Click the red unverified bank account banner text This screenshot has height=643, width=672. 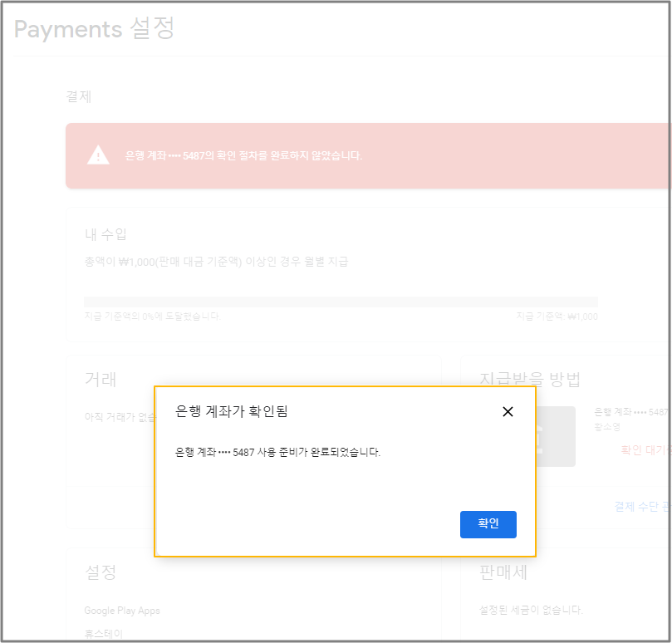[x=243, y=155]
